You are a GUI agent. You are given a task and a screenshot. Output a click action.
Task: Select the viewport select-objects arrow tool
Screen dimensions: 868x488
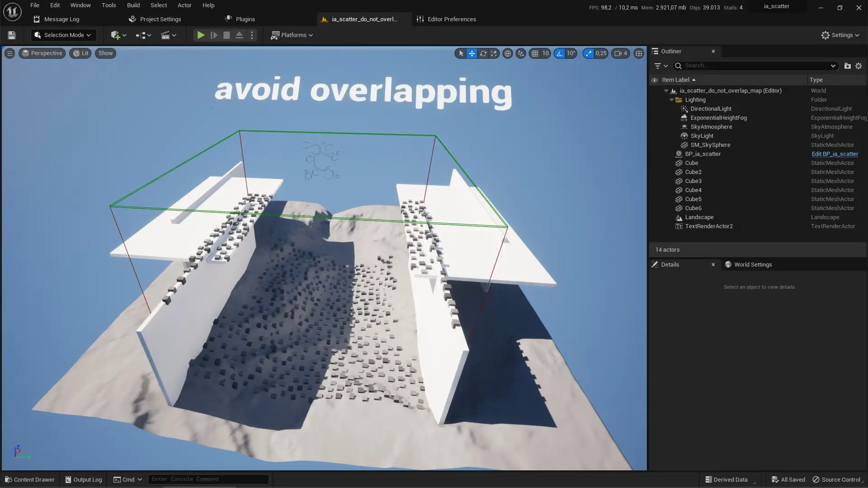[461, 53]
